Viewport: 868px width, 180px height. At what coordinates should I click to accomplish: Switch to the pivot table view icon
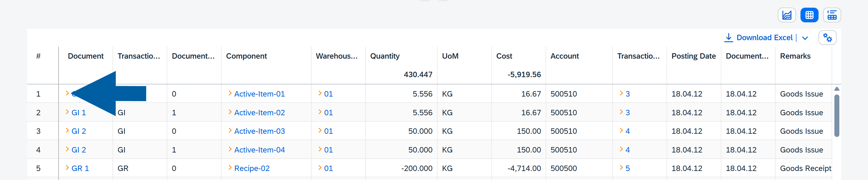pos(832,15)
